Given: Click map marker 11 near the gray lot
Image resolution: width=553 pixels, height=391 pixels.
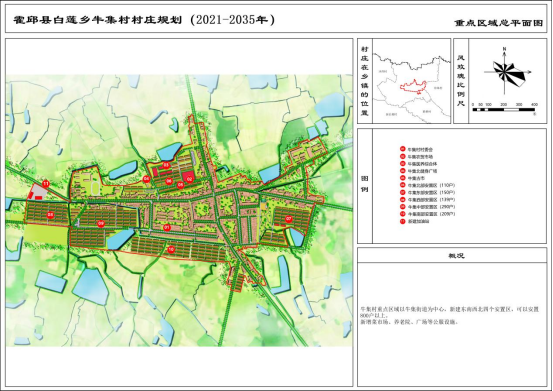Looking at the screenshot, I should click(x=46, y=184).
